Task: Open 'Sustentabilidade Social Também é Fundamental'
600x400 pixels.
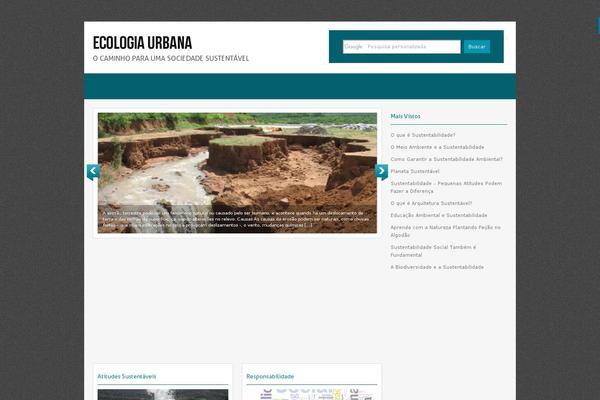Action: click(x=433, y=251)
